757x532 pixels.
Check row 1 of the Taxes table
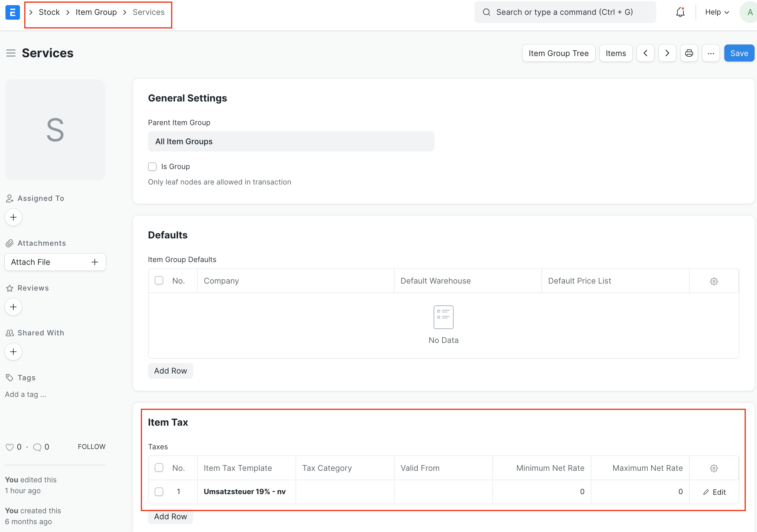point(159,491)
